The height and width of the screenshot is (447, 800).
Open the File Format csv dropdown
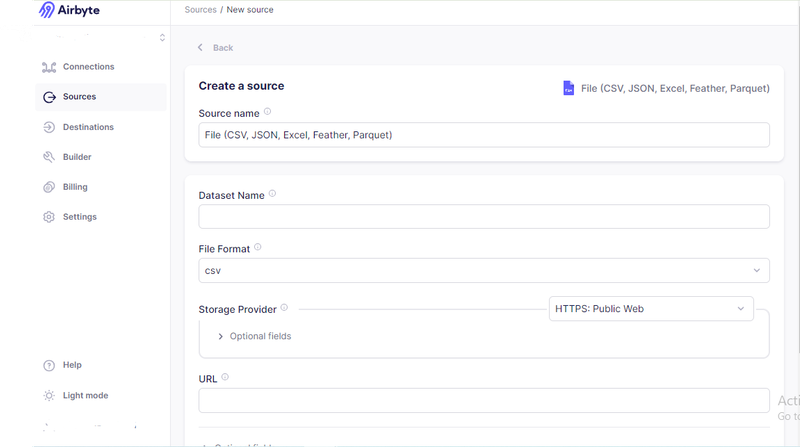[484, 270]
